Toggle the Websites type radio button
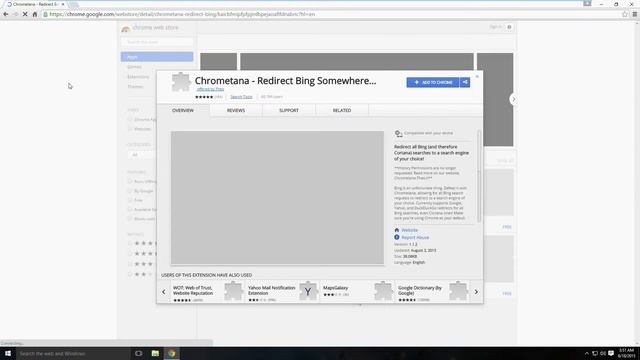This screenshot has height=360, width=640. [x=130, y=129]
